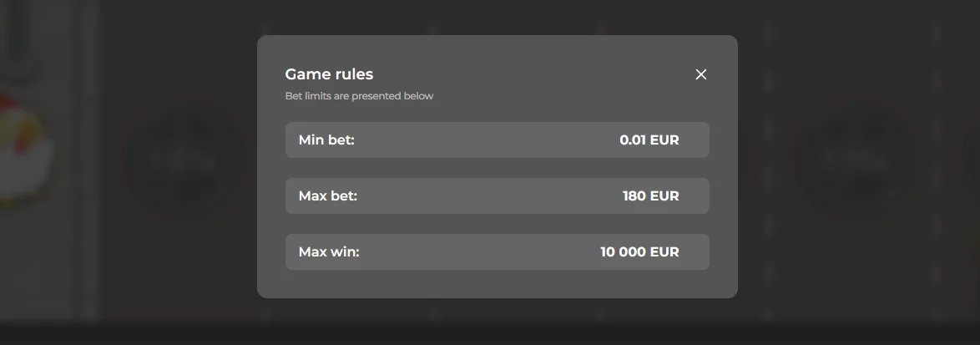Image resolution: width=980 pixels, height=345 pixels.
Task: Close the Game rules dialog
Action: coord(701,74)
